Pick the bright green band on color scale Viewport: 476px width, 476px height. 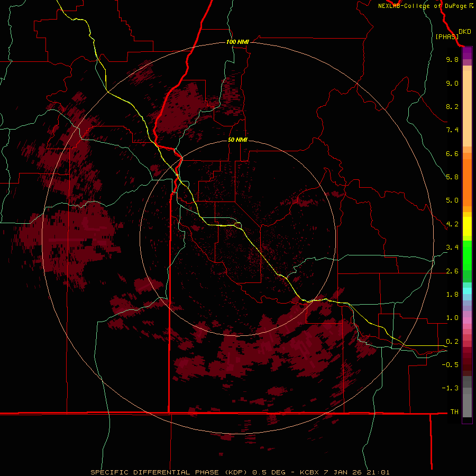point(467,255)
